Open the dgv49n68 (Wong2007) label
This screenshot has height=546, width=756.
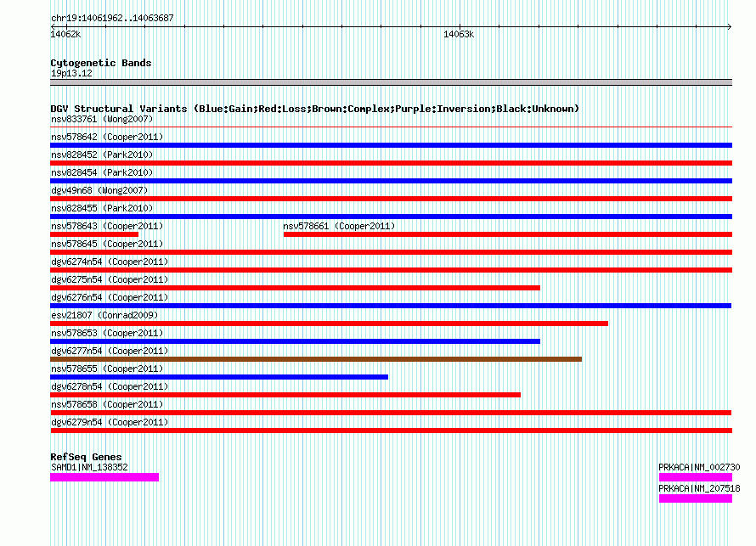click(99, 190)
